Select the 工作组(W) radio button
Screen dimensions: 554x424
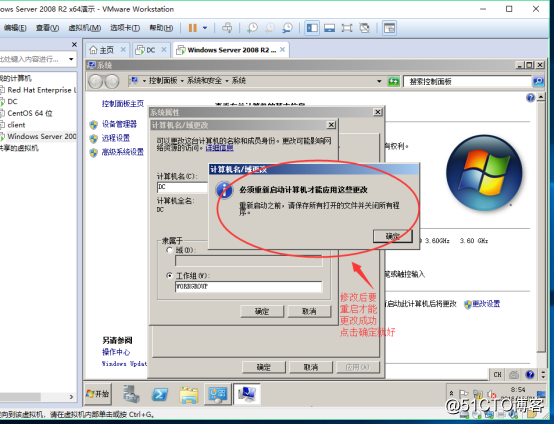click(x=170, y=276)
